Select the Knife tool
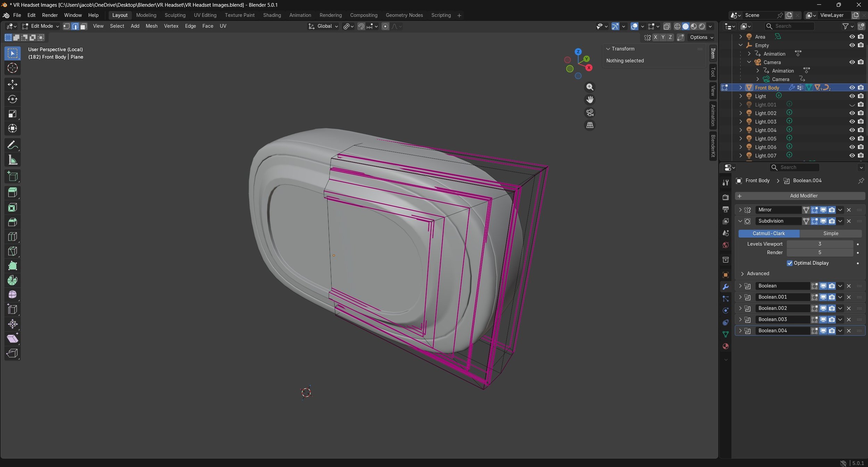This screenshot has width=868, height=467. [x=12, y=251]
